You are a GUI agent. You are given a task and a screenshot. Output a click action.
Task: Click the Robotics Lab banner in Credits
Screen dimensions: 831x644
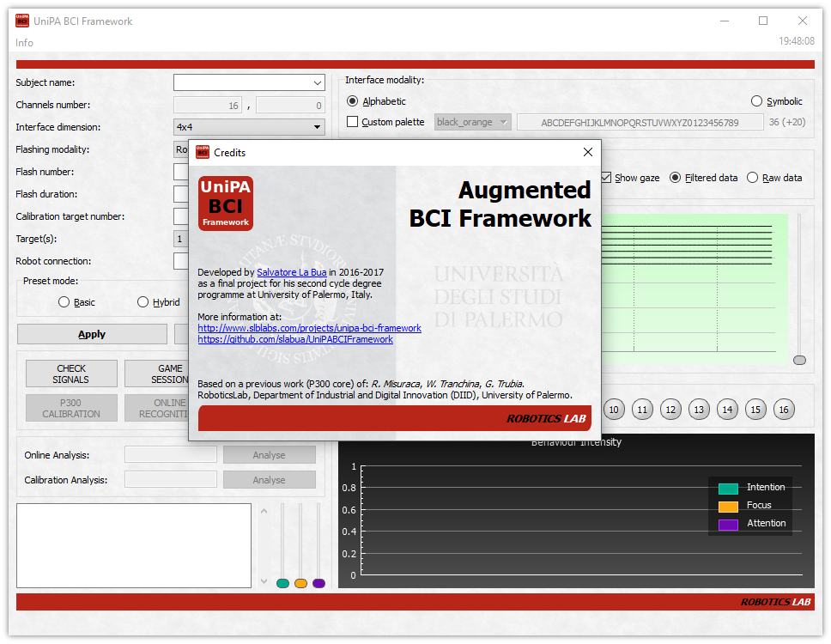click(x=395, y=418)
